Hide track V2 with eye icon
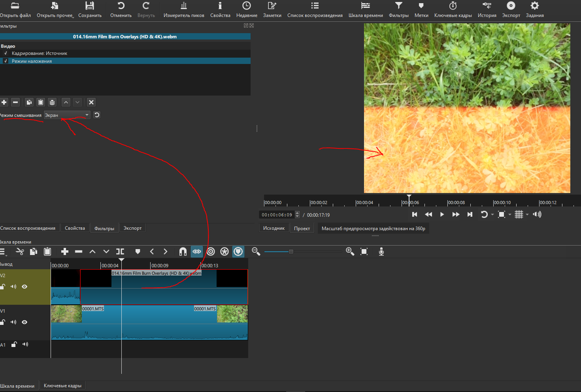The image size is (581, 392). pos(25,287)
